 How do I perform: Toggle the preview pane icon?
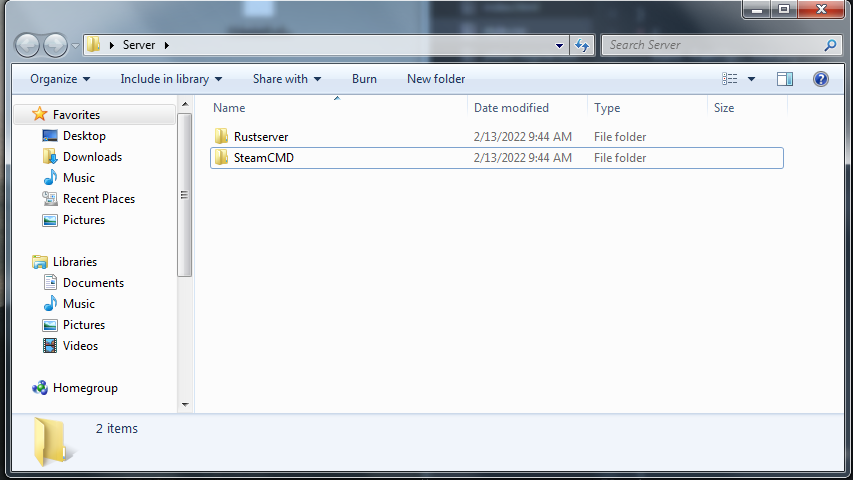pos(785,79)
